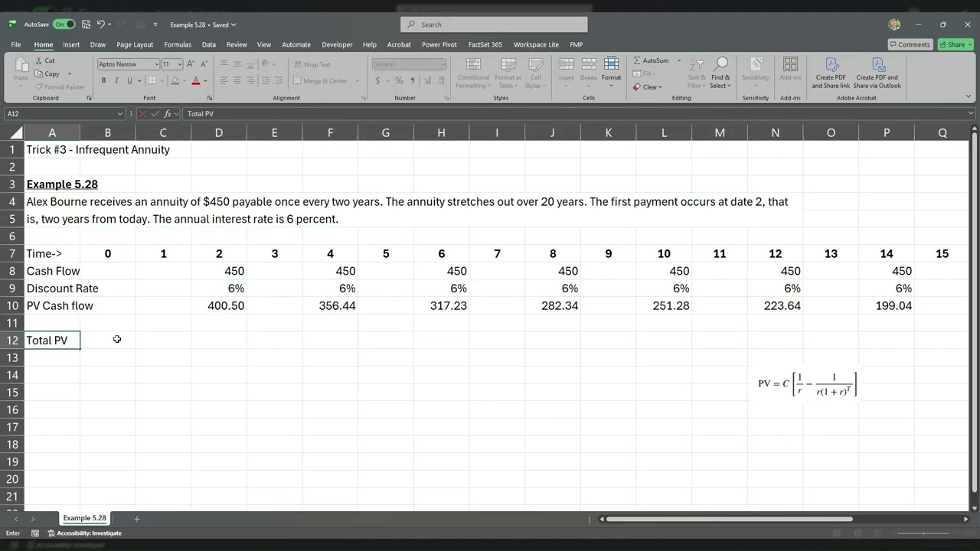Toggle Wrap Text

pyautogui.click(x=312, y=64)
